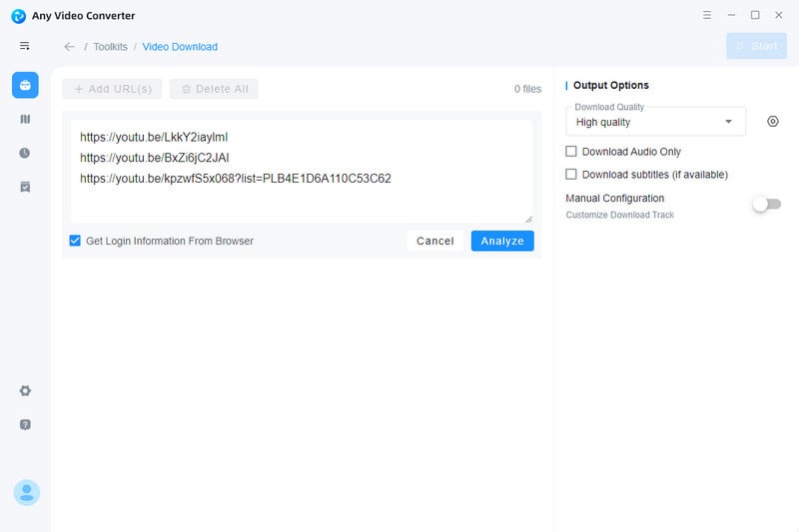799x532 pixels.
Task: Click the Add URL(s) button
Action: click(112, 89)
